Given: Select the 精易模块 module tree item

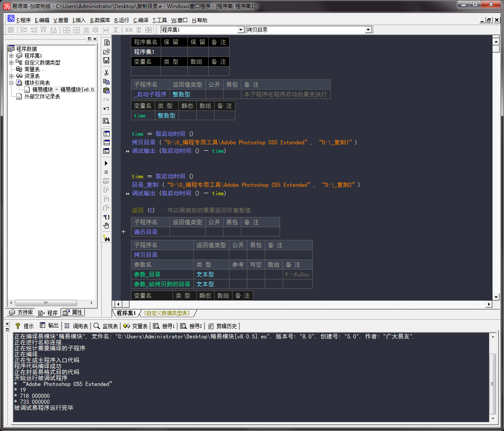Looking at the screenshot, I should coord(63,90).
